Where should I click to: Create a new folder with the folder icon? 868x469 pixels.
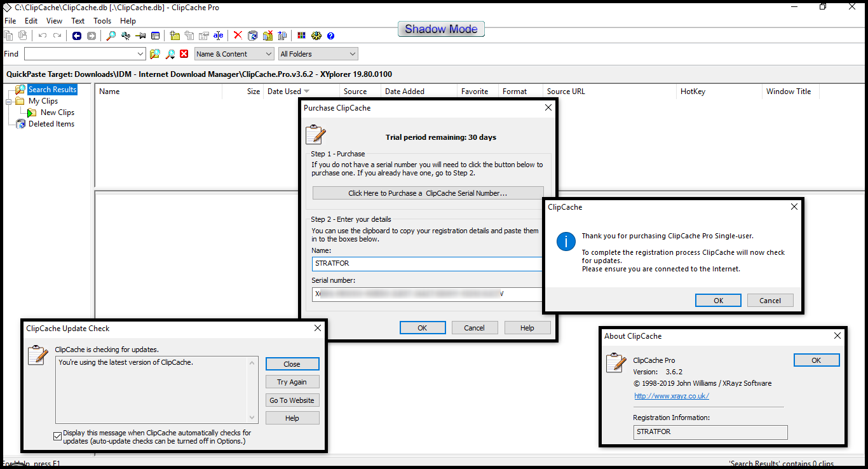click(175, 36)
